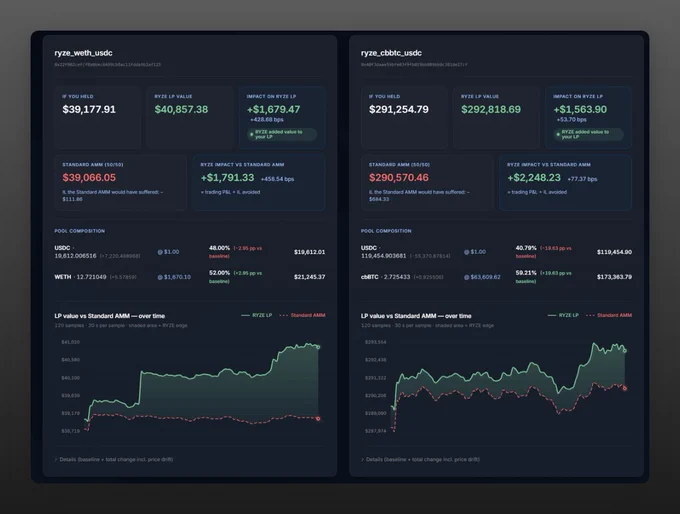Click the $119,454.90 USDC total
Viewport: 680px width, 514px height.
click(x=614, y=252)
